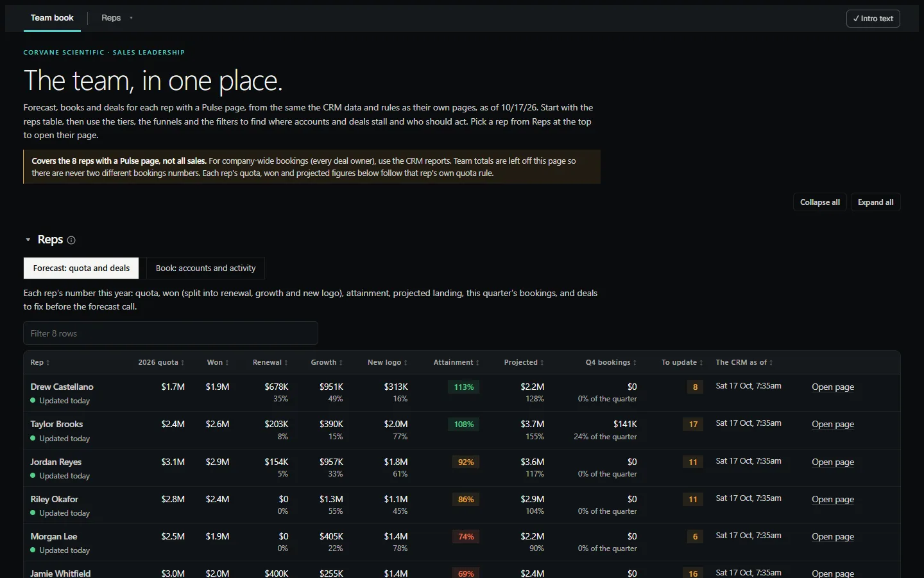
Task: Click the 113% attainment badge
Action: [464, 387]
